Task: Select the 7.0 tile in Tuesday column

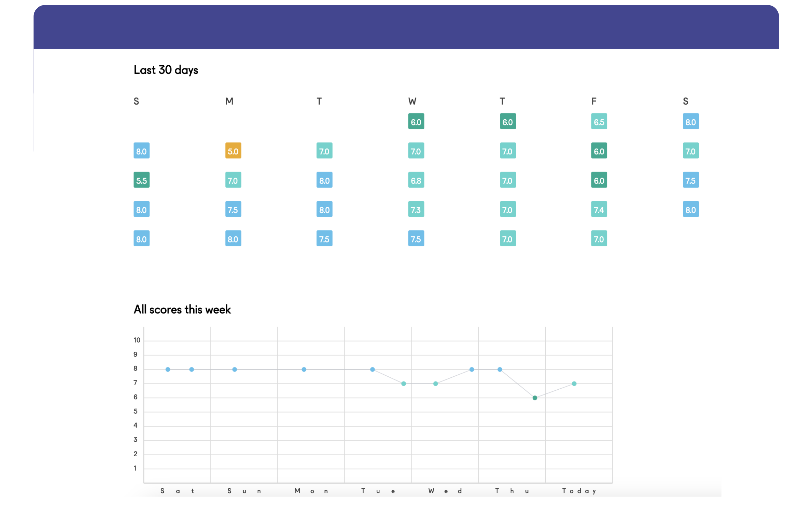Action: tap(324, 150)
